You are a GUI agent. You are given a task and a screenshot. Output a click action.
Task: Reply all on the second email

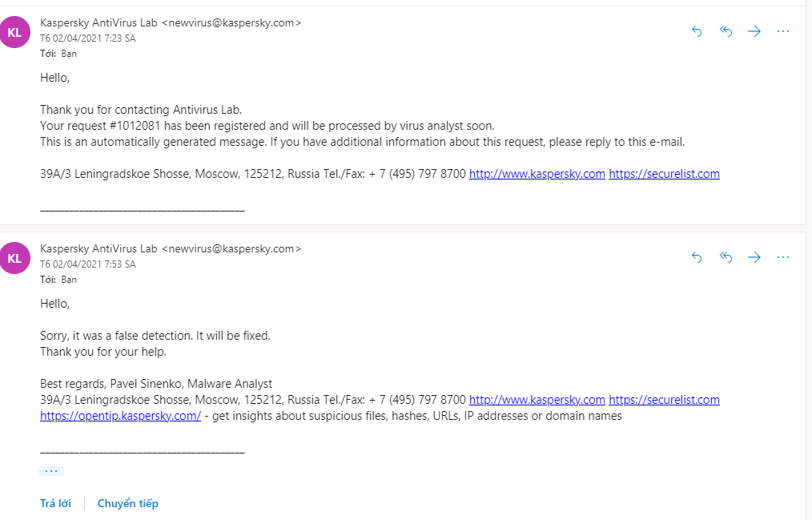pos(726,257)
